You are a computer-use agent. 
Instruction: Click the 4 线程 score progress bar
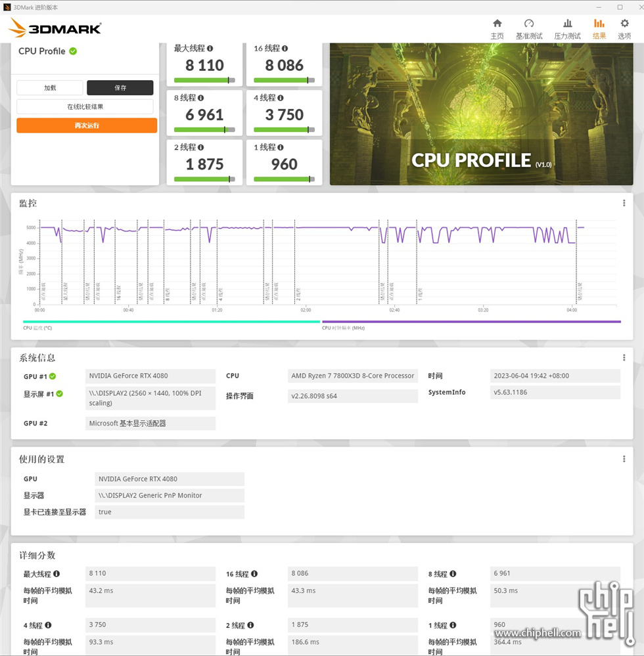pos(284,130)
